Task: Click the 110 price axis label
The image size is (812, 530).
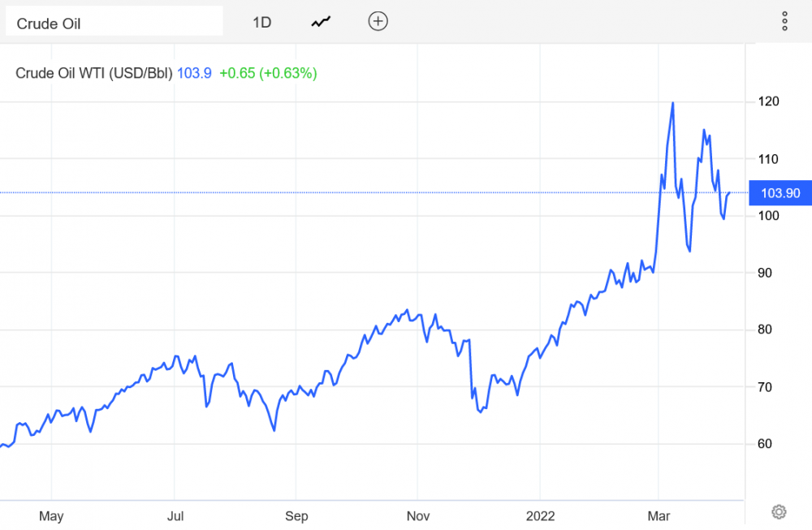Action: click(768, 159)
